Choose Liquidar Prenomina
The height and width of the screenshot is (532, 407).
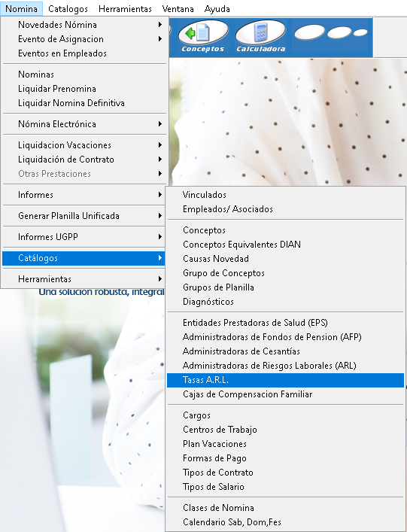coord(84,89)
